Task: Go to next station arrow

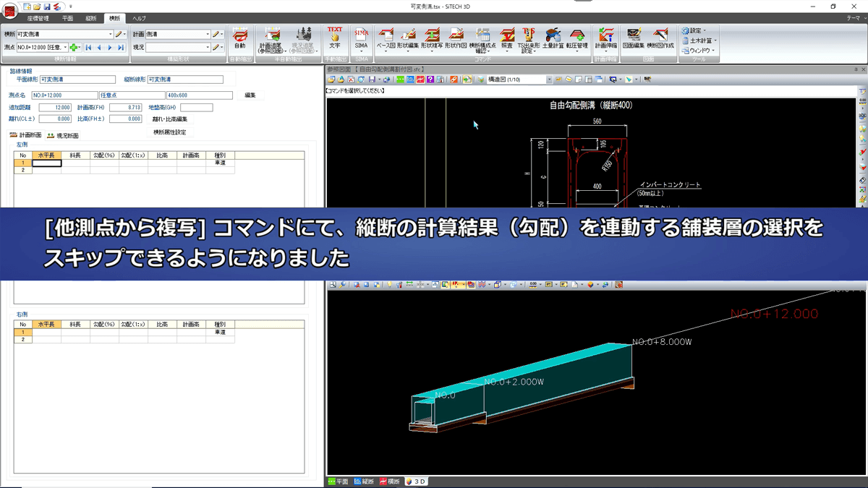Action: pyautogui.click(x=110, y=48)
